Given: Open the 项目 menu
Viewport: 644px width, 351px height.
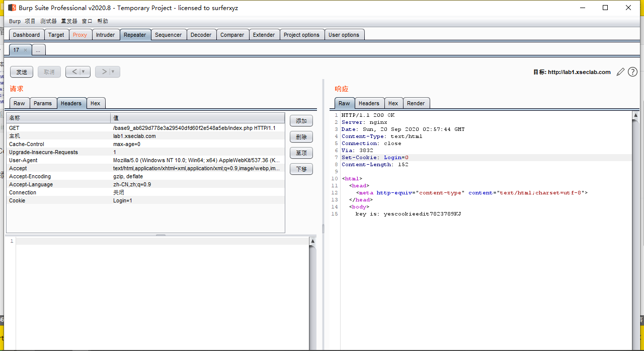Looking at the screenshot, I should 30,21.
